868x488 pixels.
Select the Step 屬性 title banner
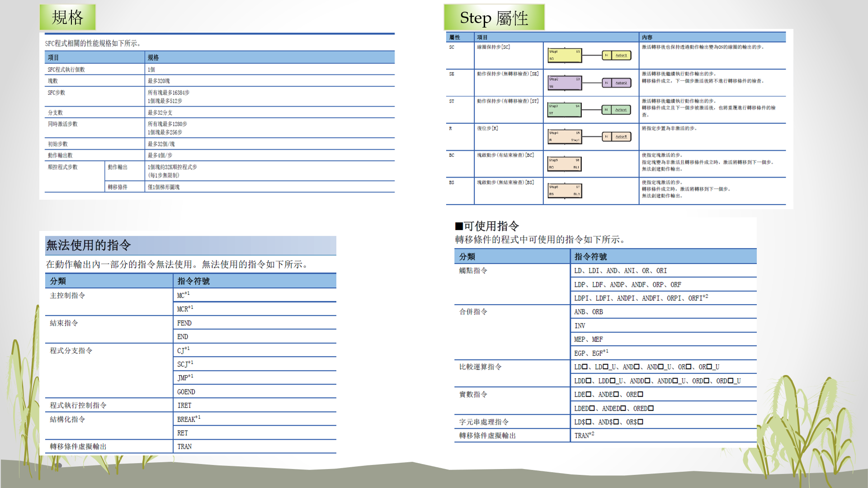pyautogui.click(x=494, y=18)
